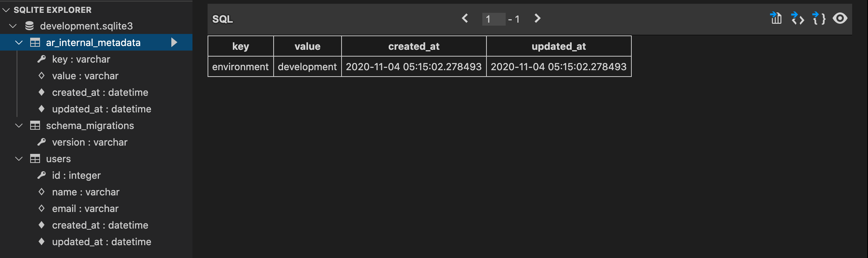Collapse the ar_internal_metadata table

tap(19, 43)
